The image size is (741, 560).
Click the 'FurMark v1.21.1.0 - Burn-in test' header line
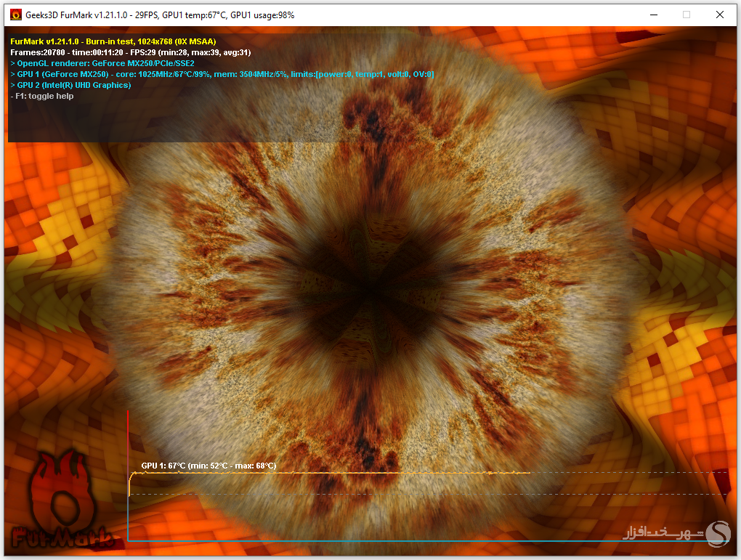(x=113, y=41)
